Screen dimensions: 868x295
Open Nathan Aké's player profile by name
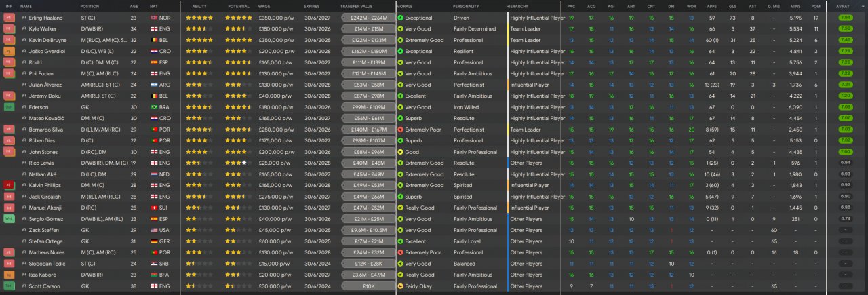[x=43, y=174]
